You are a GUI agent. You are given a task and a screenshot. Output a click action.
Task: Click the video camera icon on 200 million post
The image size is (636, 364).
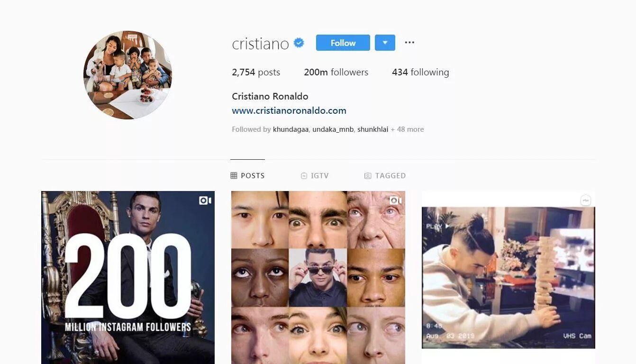[205, 200]
